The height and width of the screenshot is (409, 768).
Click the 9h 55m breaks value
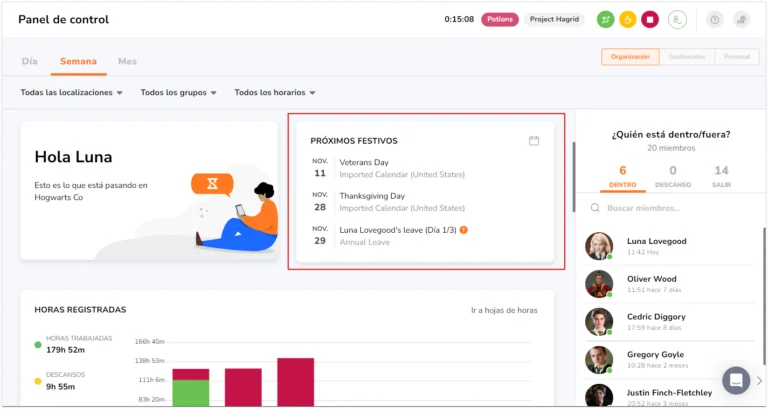(x=60, y=386)
